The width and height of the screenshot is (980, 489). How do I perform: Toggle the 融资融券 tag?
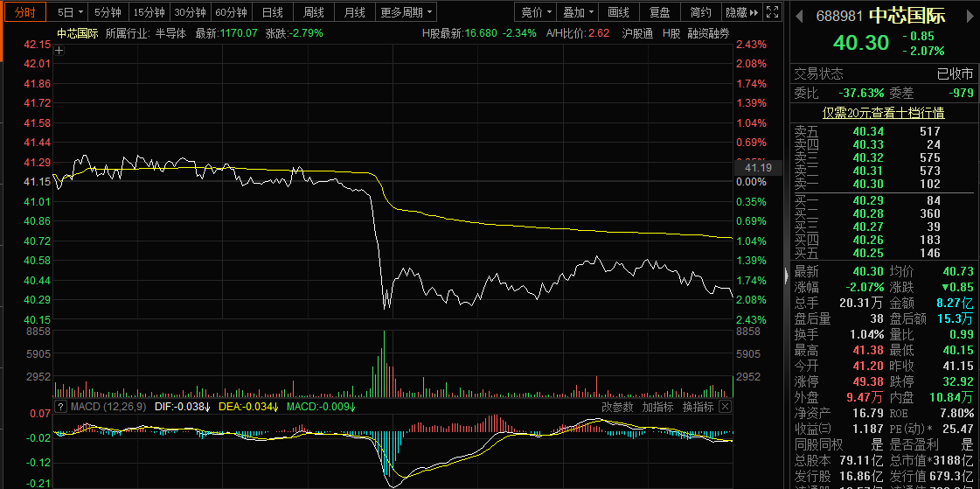pyautogui.click(x=708, y=33)
